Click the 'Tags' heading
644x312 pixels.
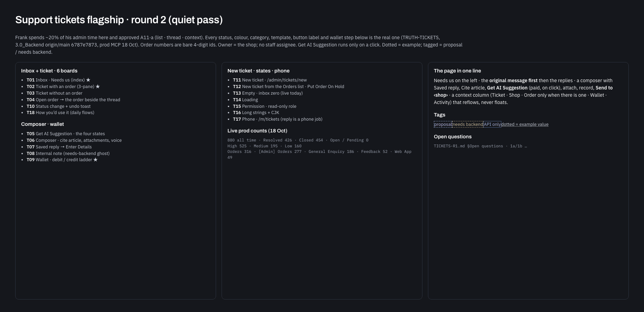coord(439,115)
